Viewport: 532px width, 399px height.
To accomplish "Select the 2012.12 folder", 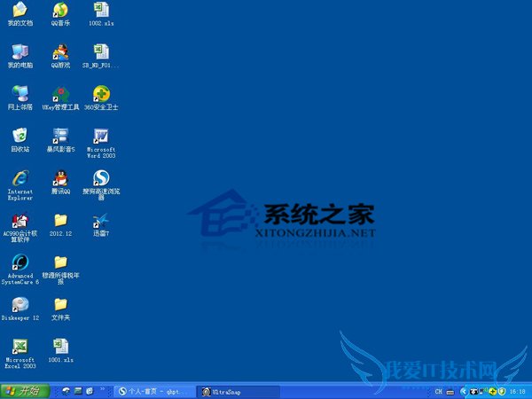I will point(60,224).
